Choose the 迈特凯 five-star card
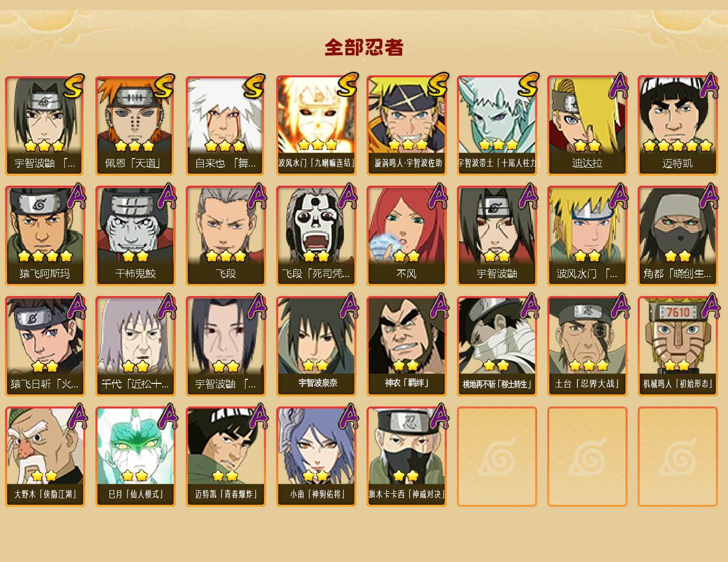This screenshot has height=562, width=728. tap(677, 125)
